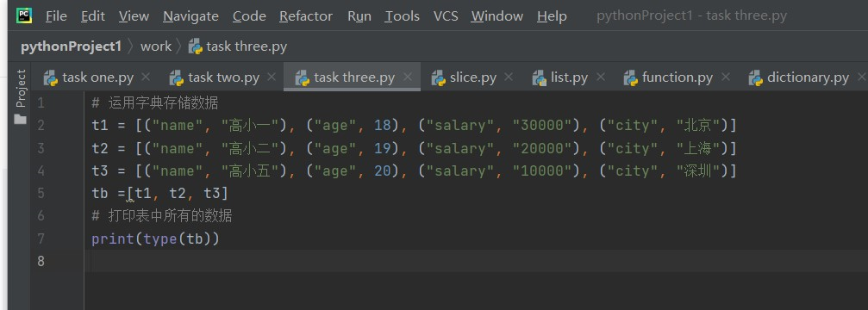Open the Edit menu
This screenshot has height=310, width=868.
[92, 16]
